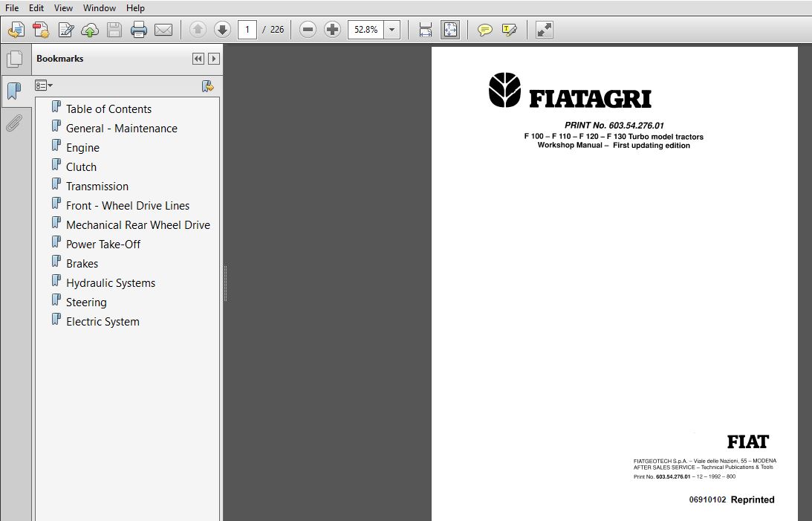
Task: Click the Create PDF icon
Action: [x=41, y=30]
